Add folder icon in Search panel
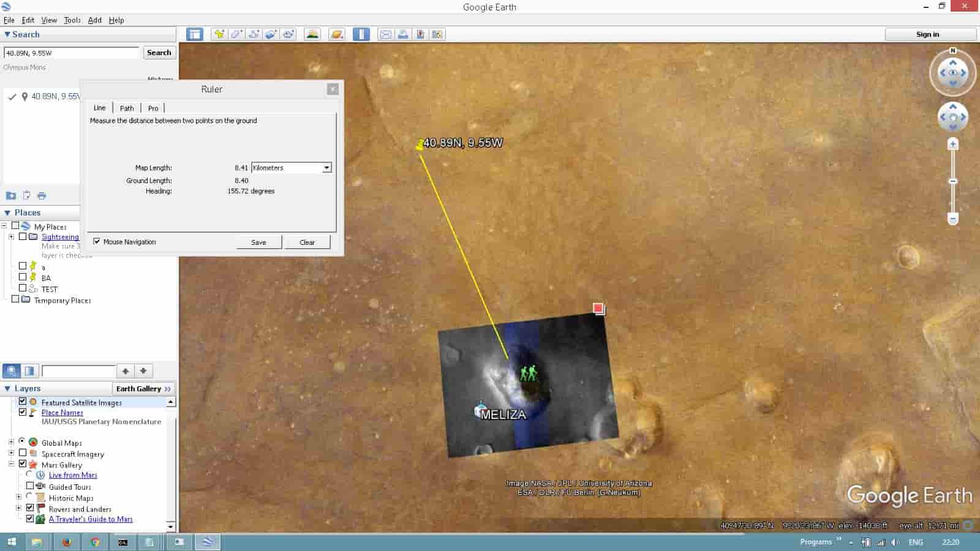 [11, 196]
